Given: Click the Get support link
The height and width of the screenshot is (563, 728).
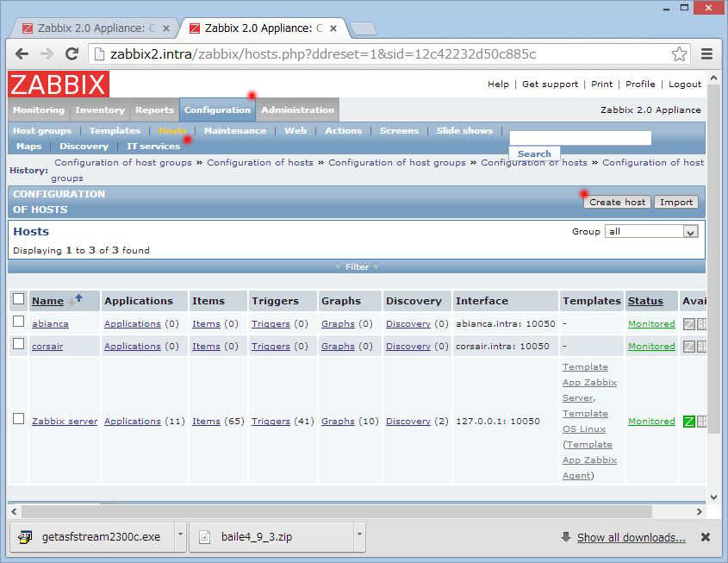Looking at the screenshot, I should (551, 84).
